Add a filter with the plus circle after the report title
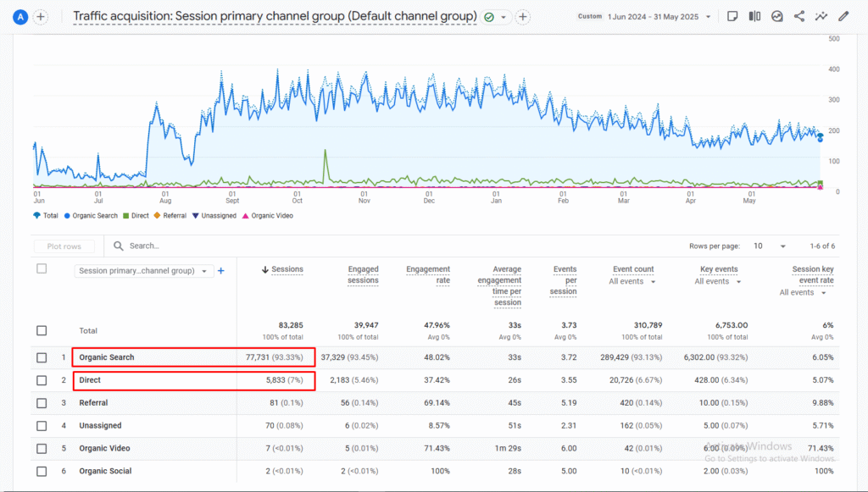Image resolution: width=868 pixels, height=492 pixels. click(522, 17)
